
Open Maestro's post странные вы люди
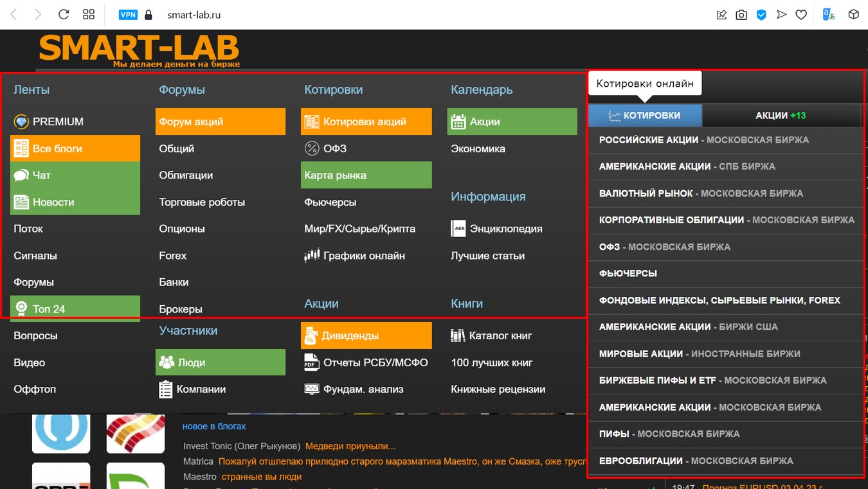tap(262, 477)
